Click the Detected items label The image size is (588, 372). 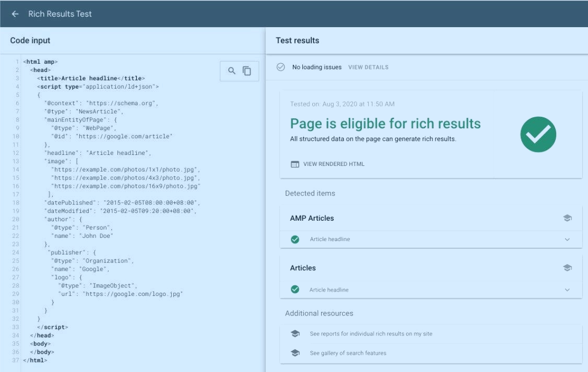tap(310, 194)
